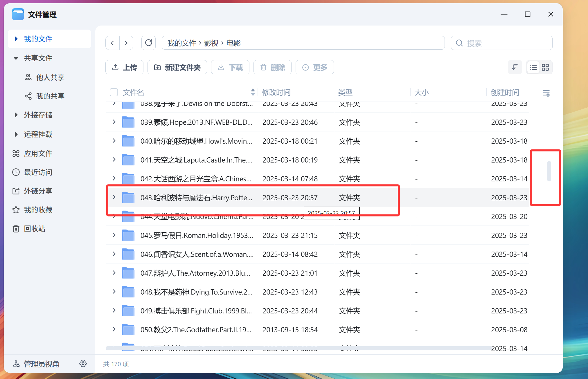
Task: Toggle 文件名 column sort arrows
Action: (x=253, y=92)
